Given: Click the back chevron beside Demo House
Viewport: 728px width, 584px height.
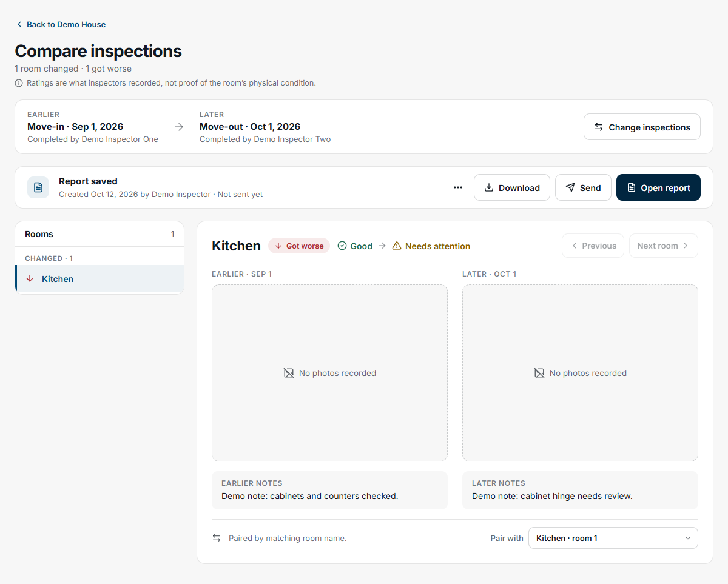Looking at the screenshot, I should (19, 24).
